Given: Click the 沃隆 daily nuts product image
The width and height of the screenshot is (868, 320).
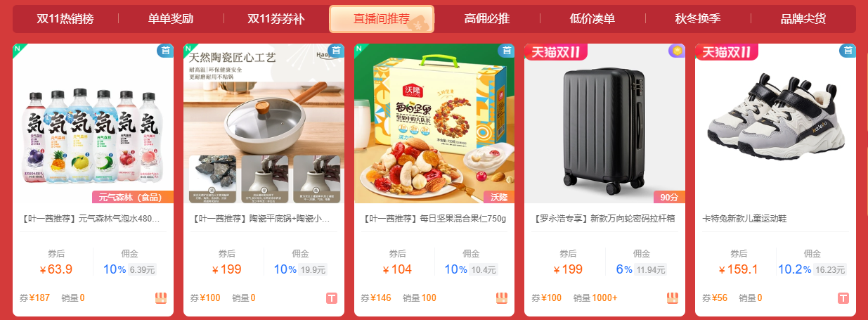Looking at the screenshot, I should click(434, 124).
